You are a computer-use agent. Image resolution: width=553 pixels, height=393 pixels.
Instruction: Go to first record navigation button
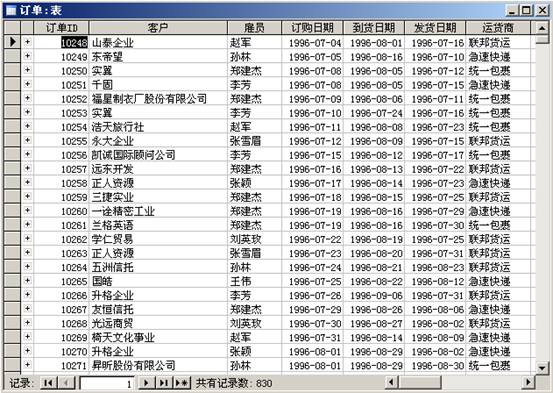(49, 382)
